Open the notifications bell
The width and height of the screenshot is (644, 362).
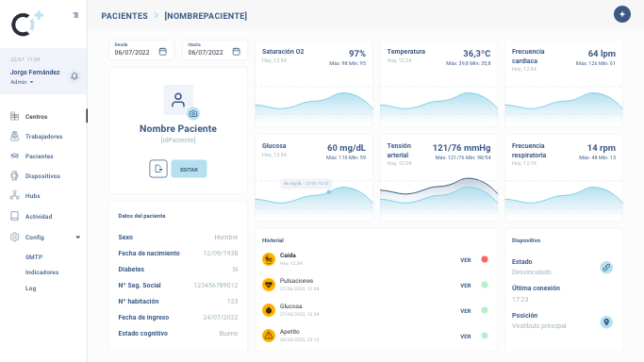(74, 76)
